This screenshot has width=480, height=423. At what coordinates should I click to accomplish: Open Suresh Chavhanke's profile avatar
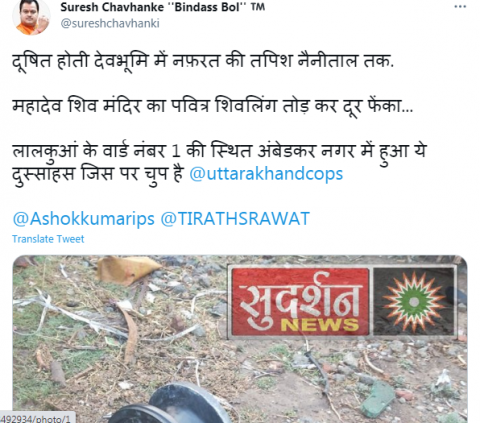pos(31,17)
